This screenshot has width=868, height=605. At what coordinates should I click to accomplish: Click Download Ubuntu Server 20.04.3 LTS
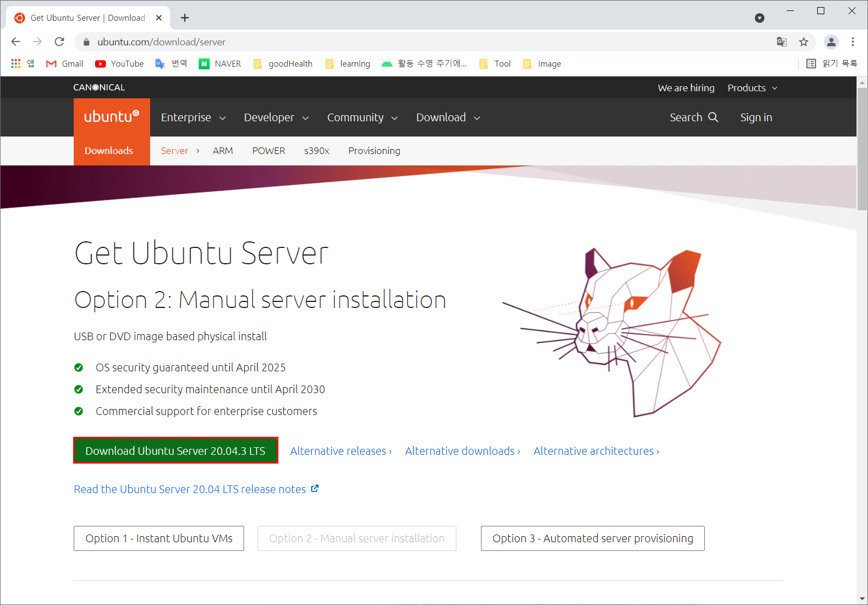coord(176,450)
